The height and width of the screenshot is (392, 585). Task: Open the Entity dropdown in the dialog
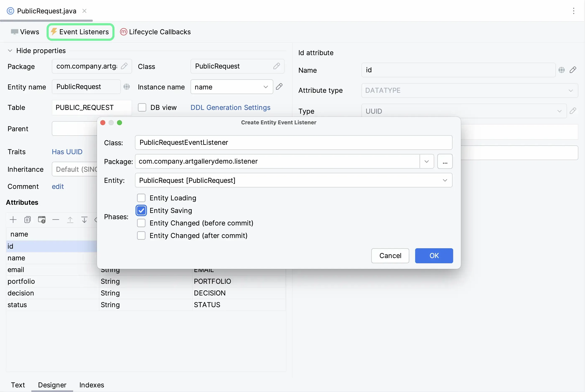click(x=445, y=180)
